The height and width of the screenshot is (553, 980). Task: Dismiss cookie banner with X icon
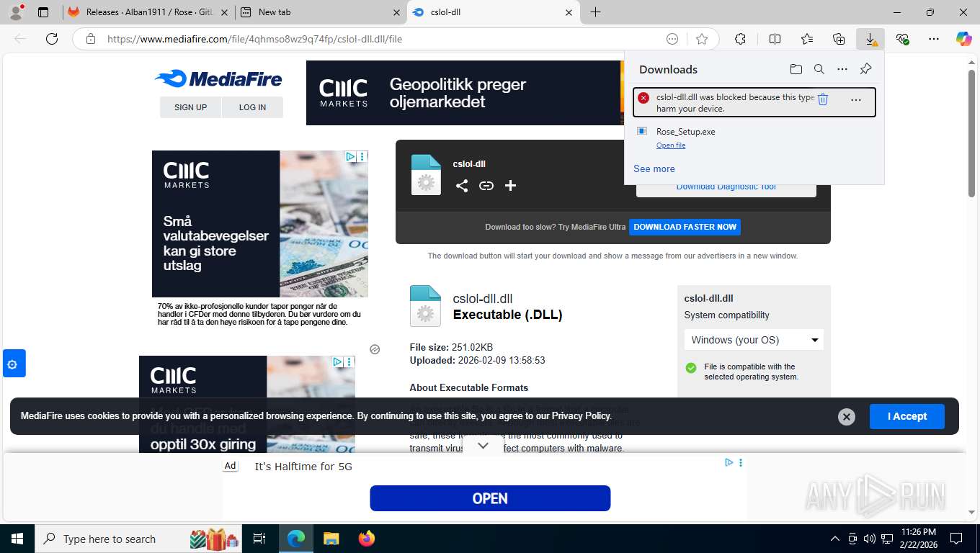click(847, 416)
